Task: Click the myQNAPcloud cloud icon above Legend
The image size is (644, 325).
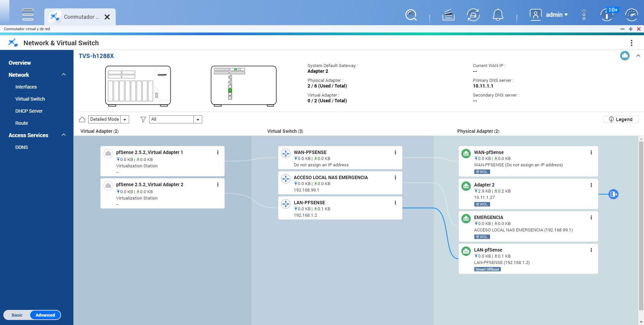Action: pyautogui.click(x=625, y=56)
